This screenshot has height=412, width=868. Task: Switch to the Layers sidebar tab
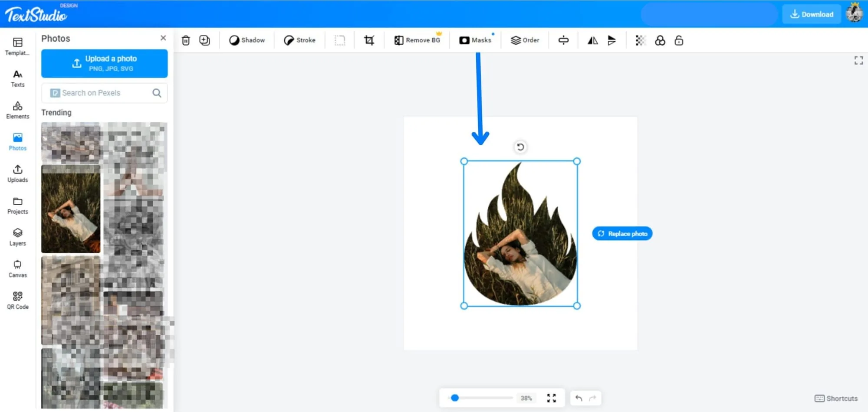pyautogui.click(x=18, y=237)
